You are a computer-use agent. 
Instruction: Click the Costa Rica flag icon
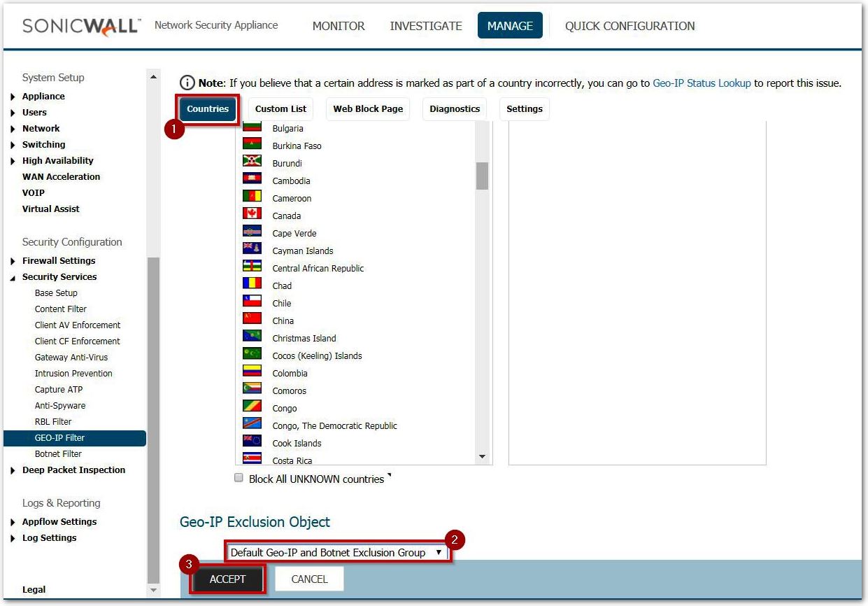(252, 458)
